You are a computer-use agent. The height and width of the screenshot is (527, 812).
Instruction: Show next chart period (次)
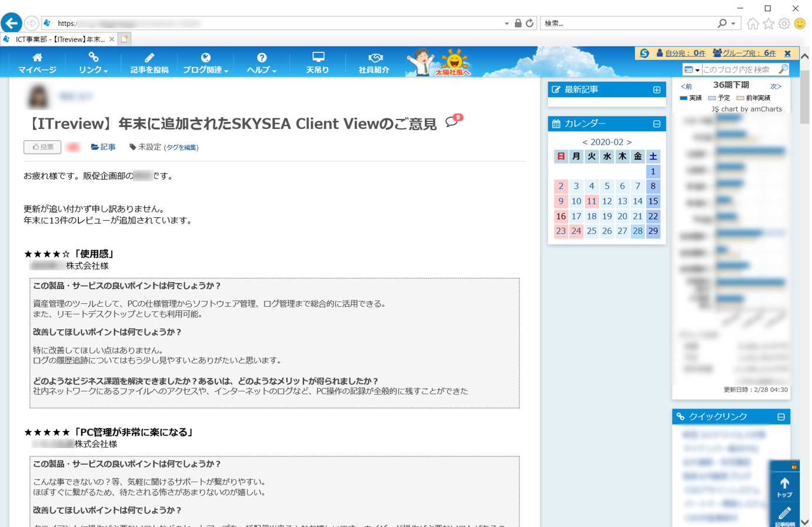pos(776,87)
